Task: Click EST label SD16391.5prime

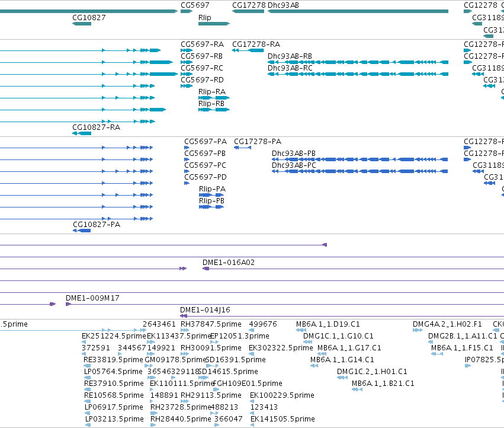Action: click(236, 360)
